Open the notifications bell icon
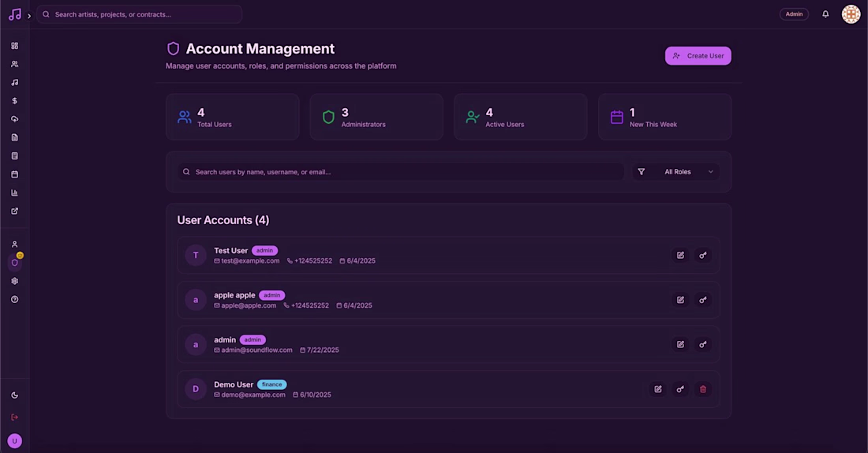Image resolution: width=868 pixels, height=453 pixels. pyautogui.click(x=825, y=14)
